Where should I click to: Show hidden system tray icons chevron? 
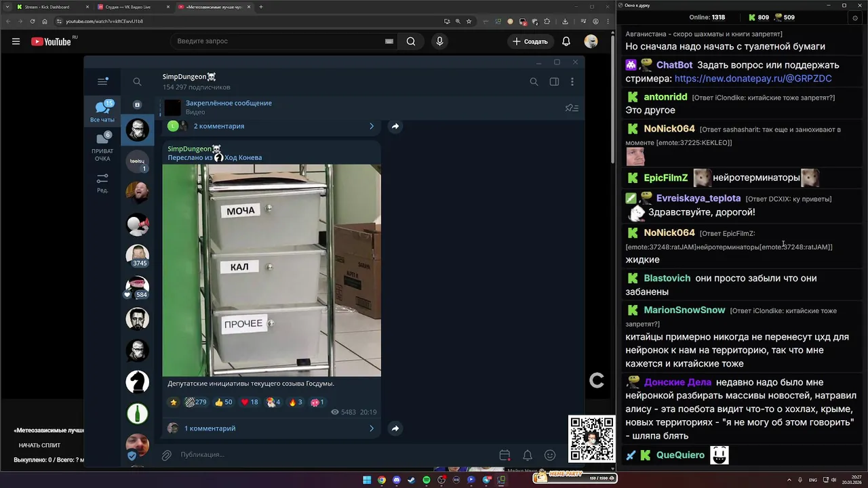(790, 480)
